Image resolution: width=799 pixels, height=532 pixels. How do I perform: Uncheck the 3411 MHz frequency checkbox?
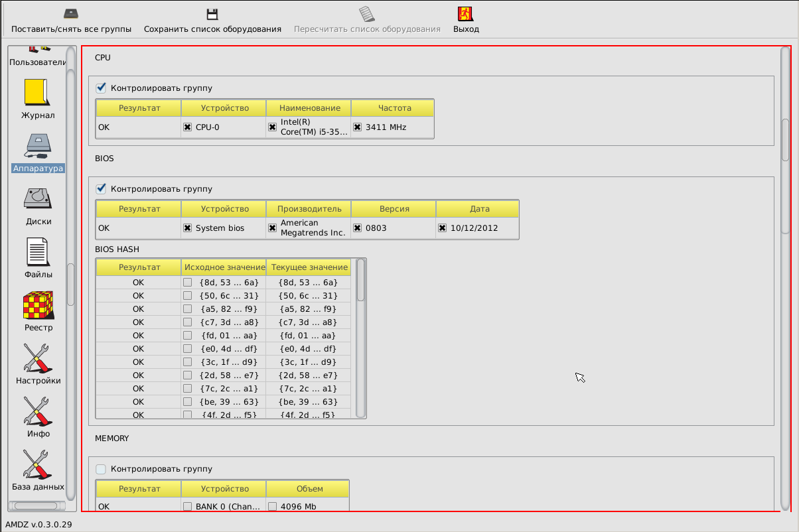(x=357, y=127)
